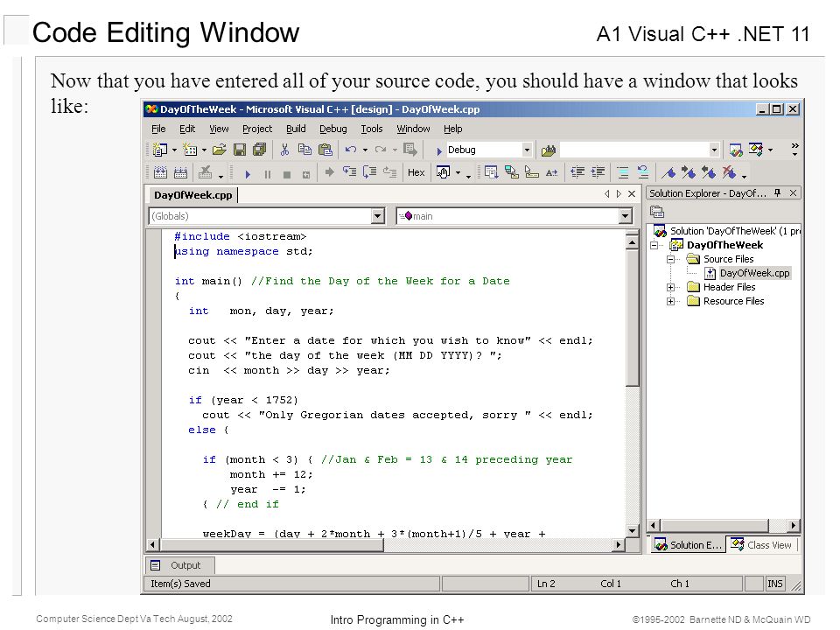This screenshot has width=840, height=630.
Task: Collapse the Source Files folder
Action: pyautogui.click(x=670, y=259)
